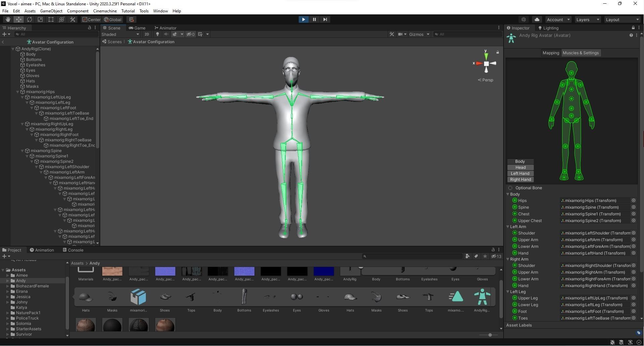Pick object for Hips bone field
The height and width of the screenshot is (346, 644).
633,201
